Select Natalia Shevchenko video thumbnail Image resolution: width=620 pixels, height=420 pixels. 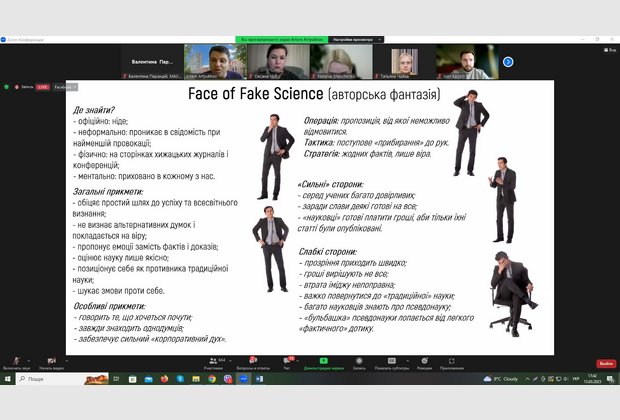click(342, 62)
